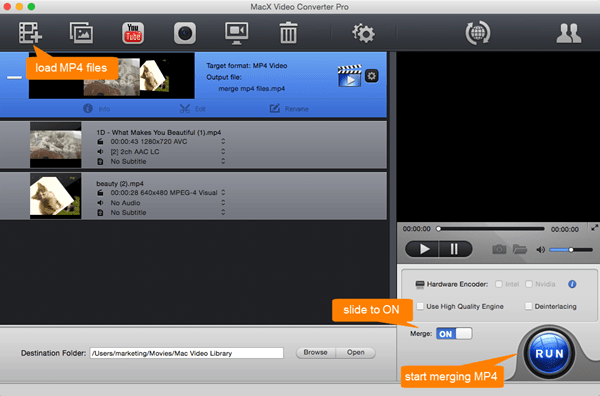This screenshot has height=396, width=600.
Task: Open snapshot folder icon under preview
Action: (x=520, y=249)
